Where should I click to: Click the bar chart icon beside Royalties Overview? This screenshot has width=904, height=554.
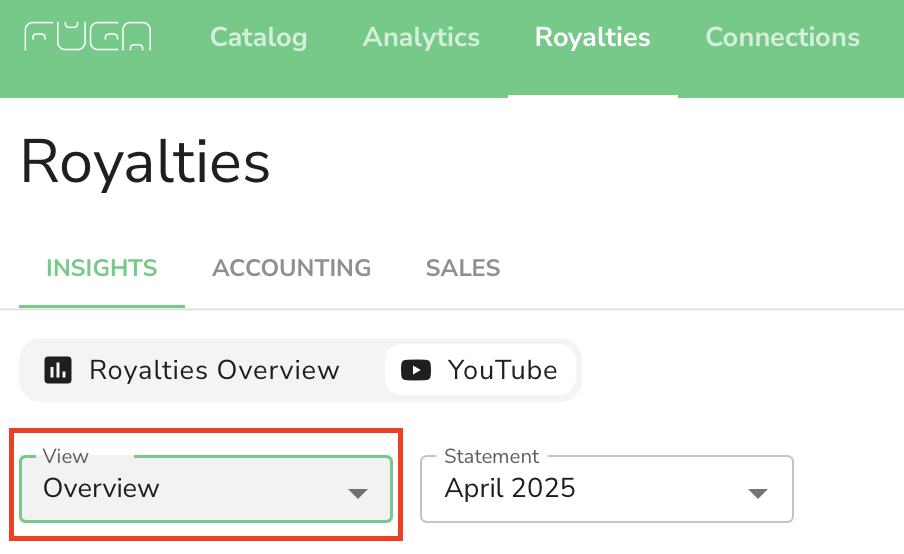click(x=58, y=370)
